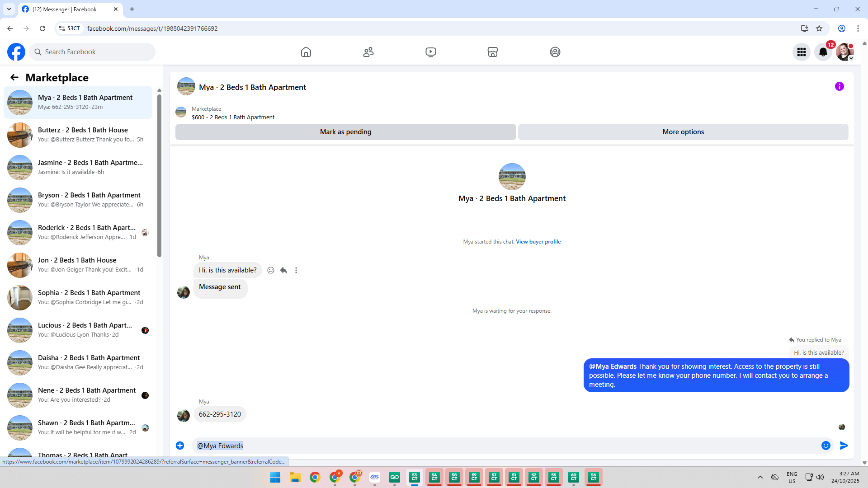Click the quoted 'Hi, is this available?' reply
This screenshot has width=868, height=488.
pyautogui.click(x=819, y=353)
